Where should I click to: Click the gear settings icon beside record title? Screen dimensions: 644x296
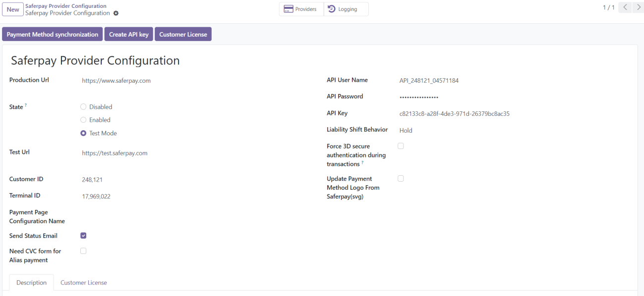(116, 13)
